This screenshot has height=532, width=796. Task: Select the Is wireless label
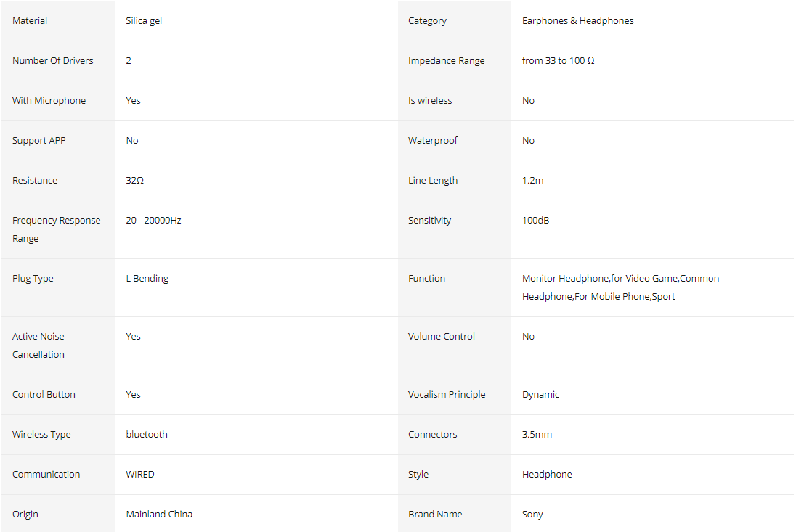coord(430,100)
